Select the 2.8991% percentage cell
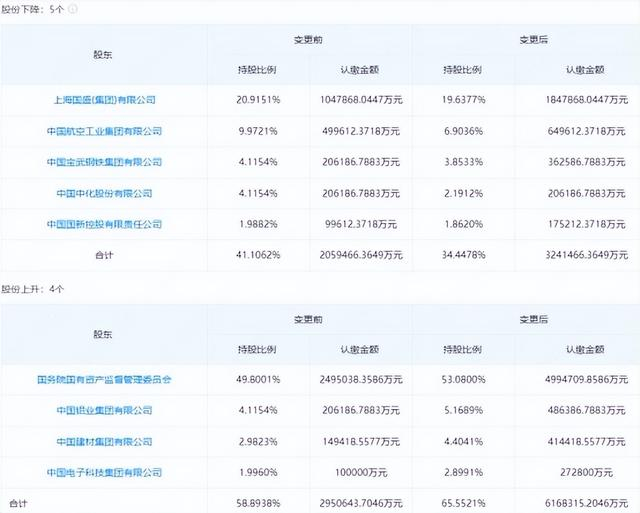The width and height of the screenshot is (640, 513). (463, 473)
